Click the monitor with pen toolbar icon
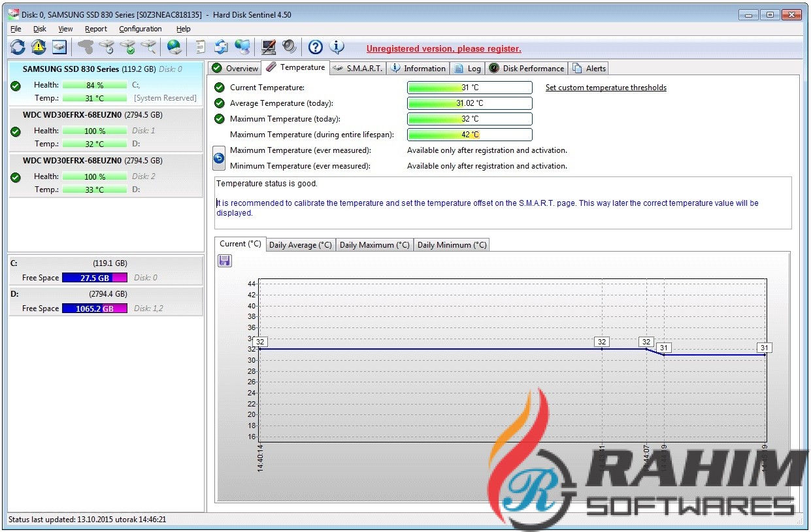The image size is (811, 532). (268, 47)
